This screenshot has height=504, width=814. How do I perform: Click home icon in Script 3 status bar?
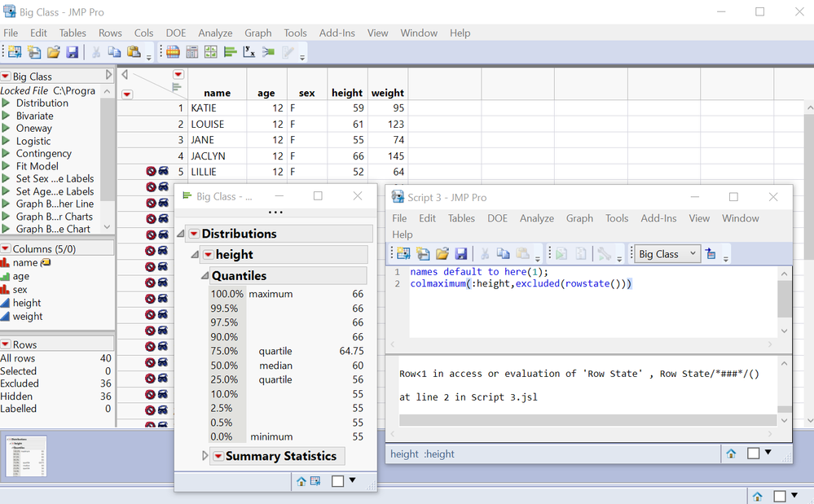[731, 454]
